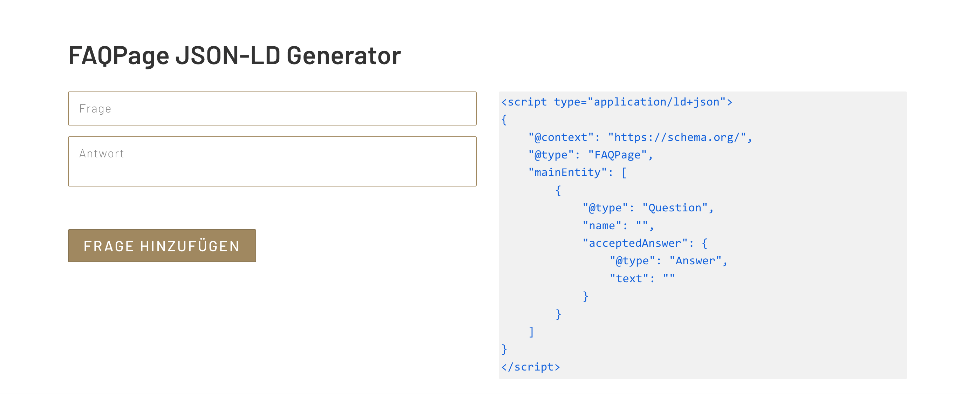Image resolution: width=980 pixels, height=394 pixels.
Task: Click the "text" property line
Action: click(x=642, y=278)
